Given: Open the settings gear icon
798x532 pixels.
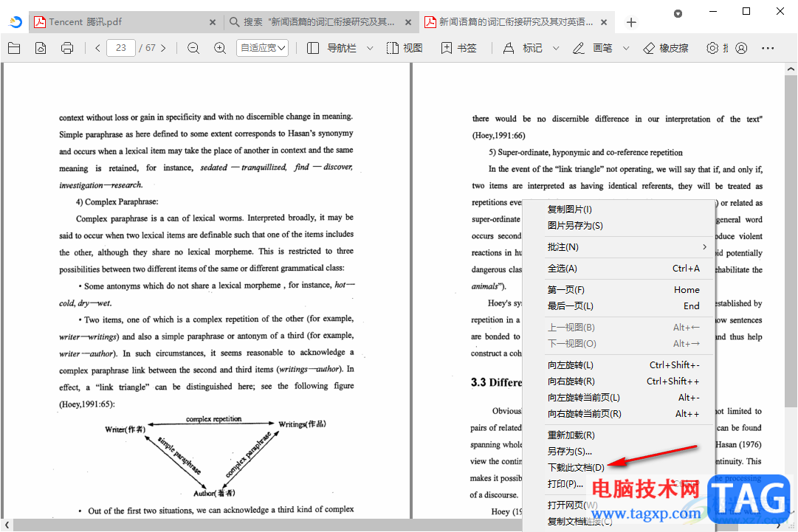Looking at the screenshot, I should tap(712, 48).
